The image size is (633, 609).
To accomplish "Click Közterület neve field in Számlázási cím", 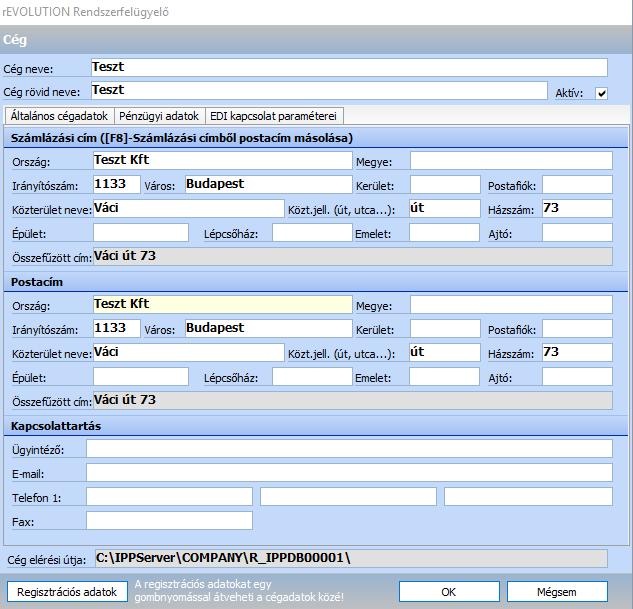I will click(x=189, y=208).
